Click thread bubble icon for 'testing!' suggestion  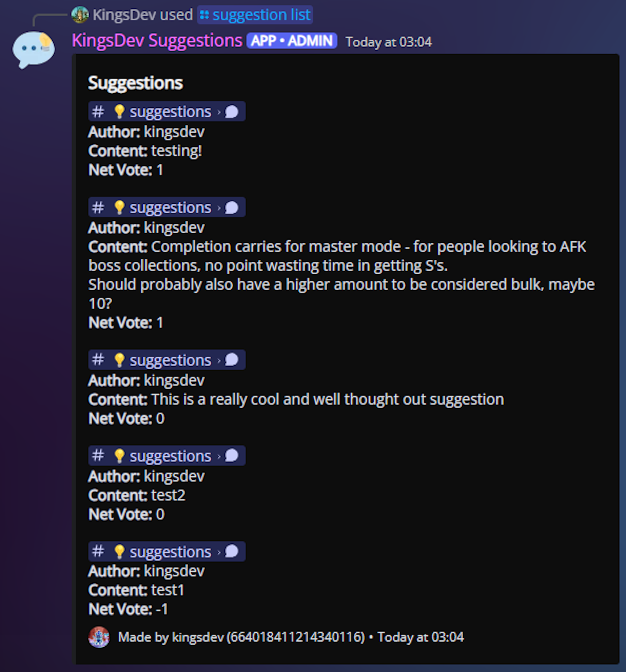pyautogui.click(x=232, y=112)
